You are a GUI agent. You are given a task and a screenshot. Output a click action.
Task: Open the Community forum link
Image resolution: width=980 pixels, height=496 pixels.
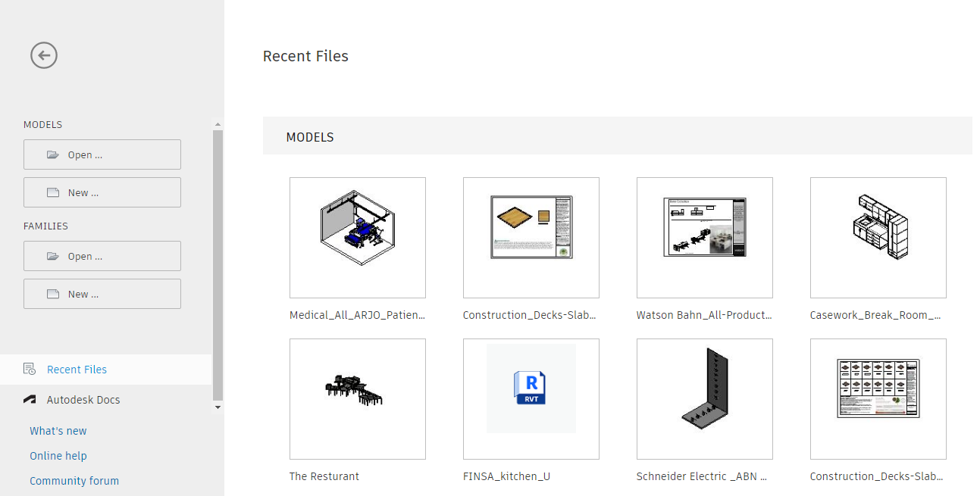click(74, 481)
